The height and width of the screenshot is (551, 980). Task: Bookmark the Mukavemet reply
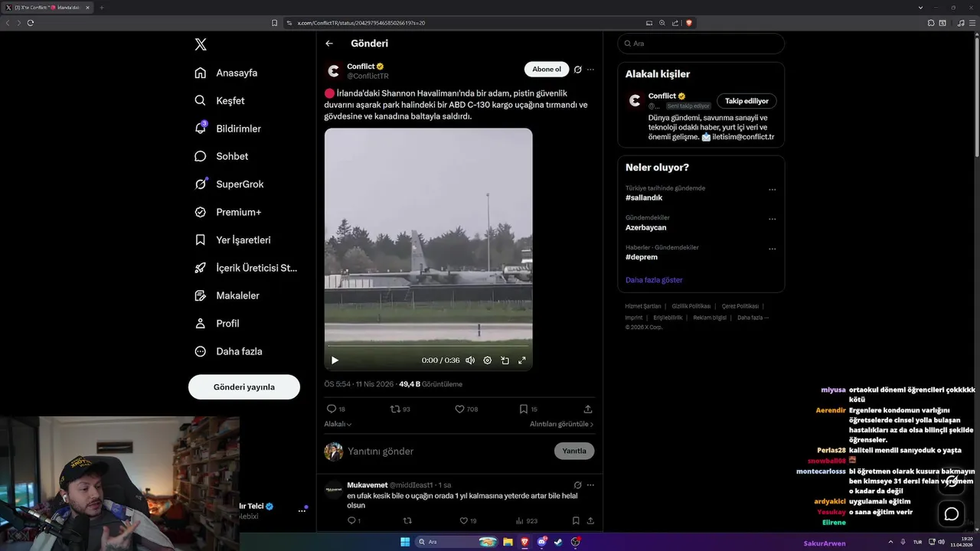pyautogui.click(x=576, y=521)
